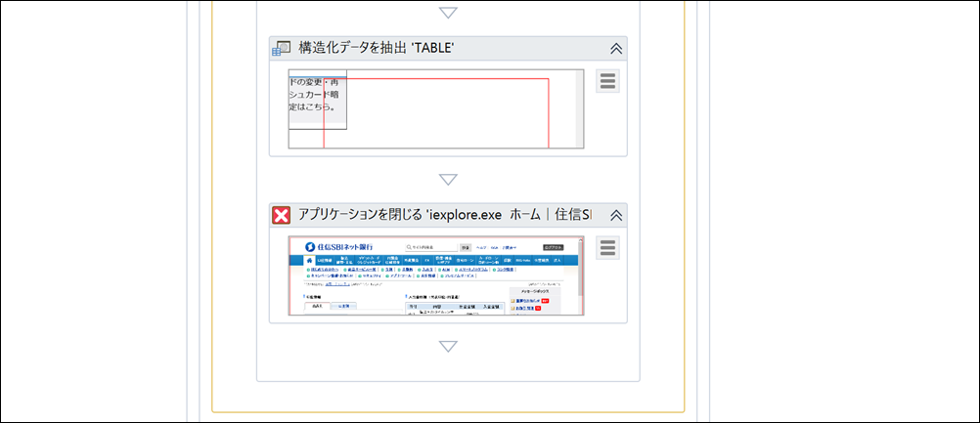The image size is (980, 423).
Task: Collapse the 'アプリケーションを閉じる' activity
Action: point(615,215)
